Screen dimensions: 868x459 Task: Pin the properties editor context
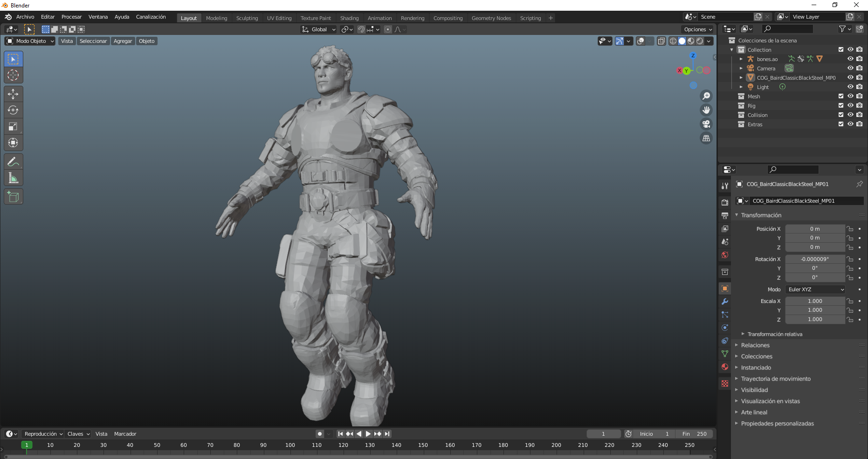[859, 184]
